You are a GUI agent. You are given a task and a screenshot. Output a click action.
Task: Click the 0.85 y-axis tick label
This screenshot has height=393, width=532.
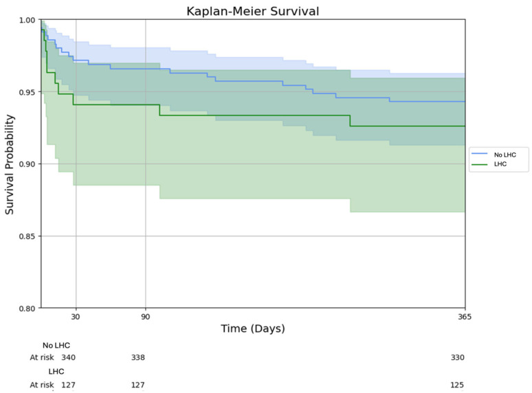[x=27, y=236]
